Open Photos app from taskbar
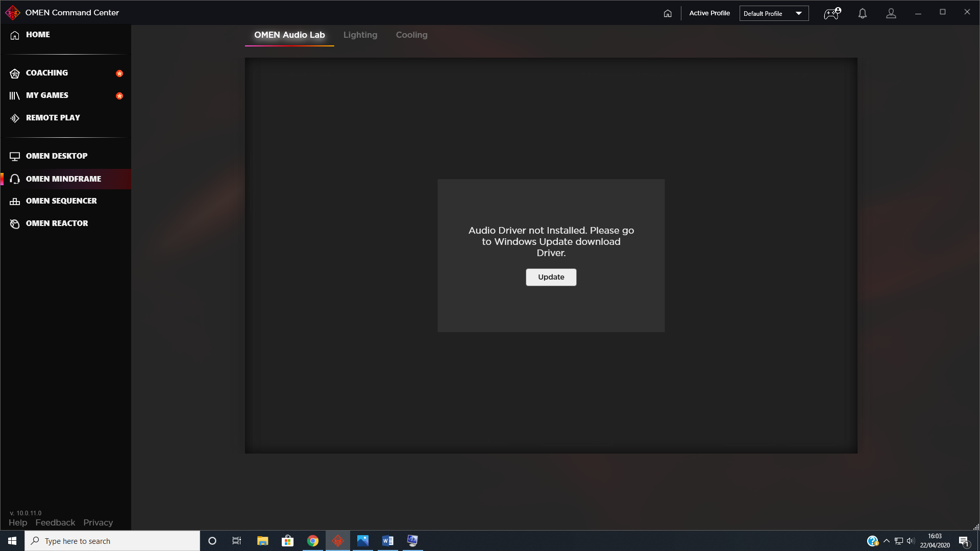 coord(363,541)
